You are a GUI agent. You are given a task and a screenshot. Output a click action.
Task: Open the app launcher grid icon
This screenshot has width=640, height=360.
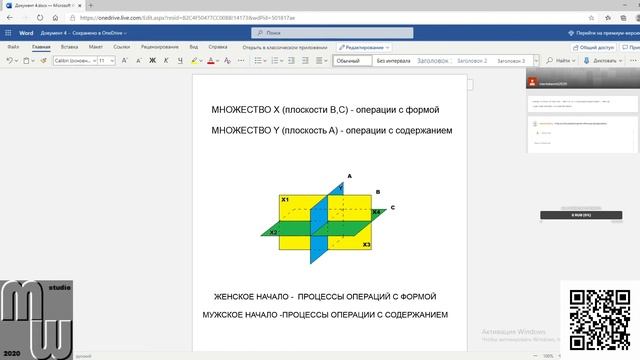point(8,33)
